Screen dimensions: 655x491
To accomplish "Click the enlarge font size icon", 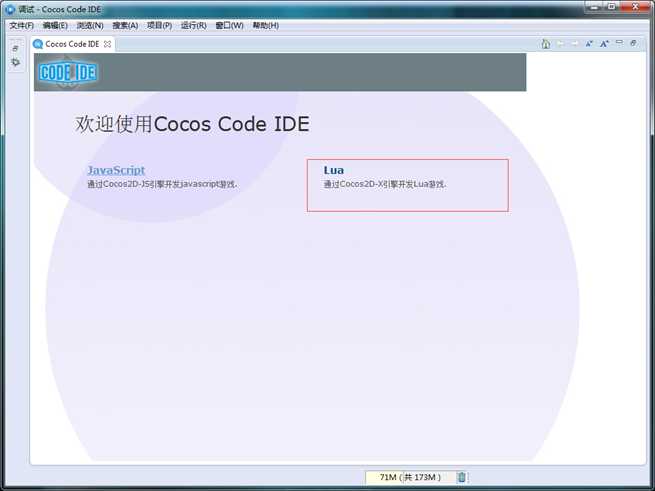I will [604, 43].
